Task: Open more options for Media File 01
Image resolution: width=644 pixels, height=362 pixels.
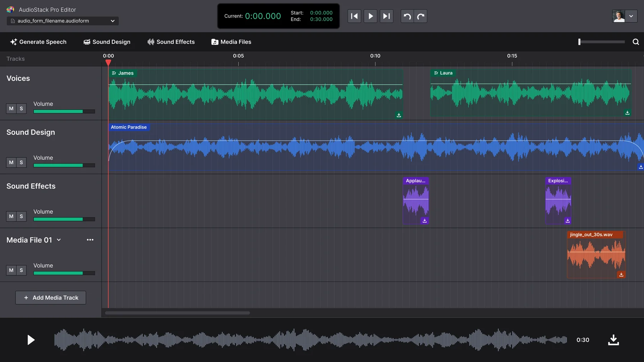Action: pyautogui.click(x=90, y=240)
